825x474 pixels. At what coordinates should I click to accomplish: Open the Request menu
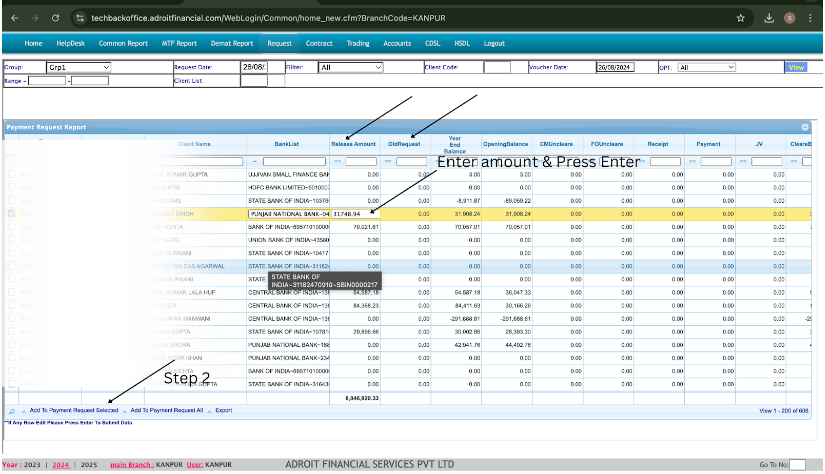pos(279,44)
